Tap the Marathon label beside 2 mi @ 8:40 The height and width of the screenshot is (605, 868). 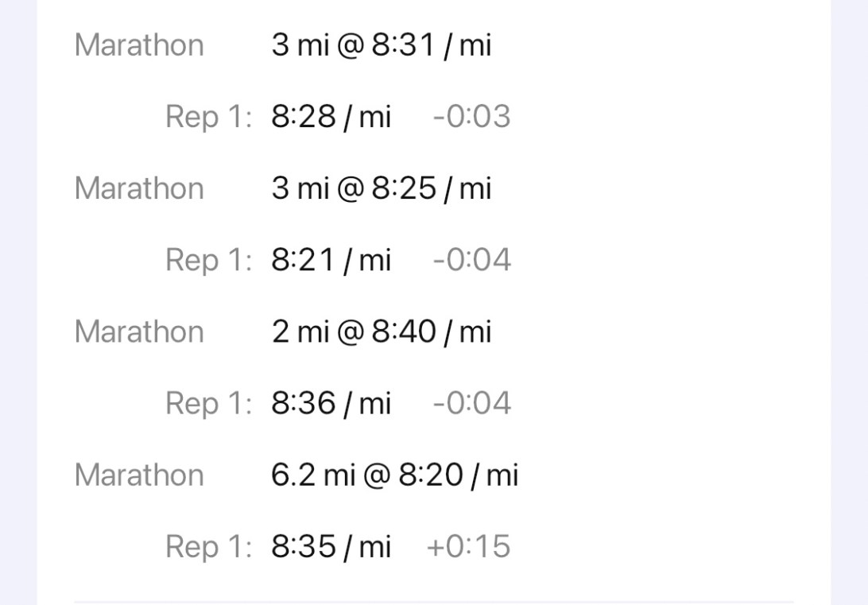click(139, 332)
